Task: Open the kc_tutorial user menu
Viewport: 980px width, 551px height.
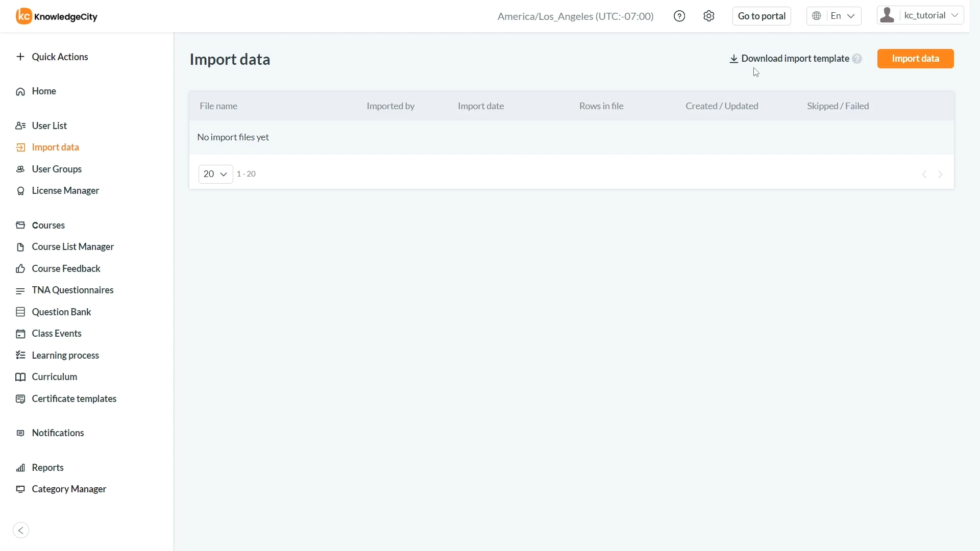Action: click(920, 15)
